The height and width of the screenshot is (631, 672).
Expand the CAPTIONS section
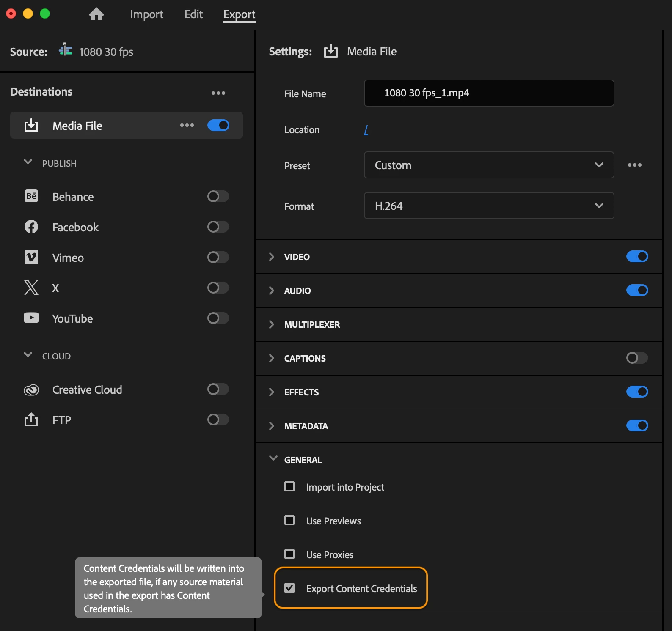click(272, 358)
